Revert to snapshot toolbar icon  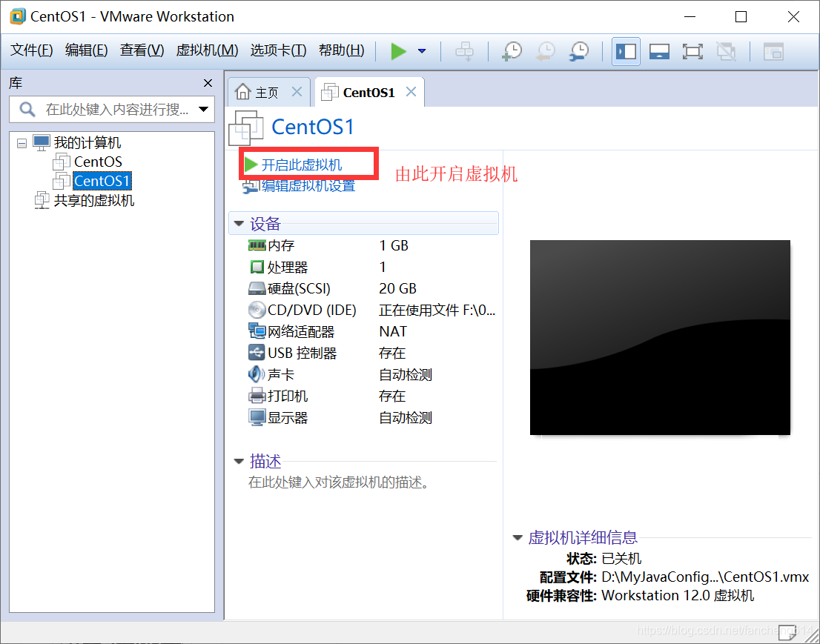pyautogui.click(x=546, y=51)
